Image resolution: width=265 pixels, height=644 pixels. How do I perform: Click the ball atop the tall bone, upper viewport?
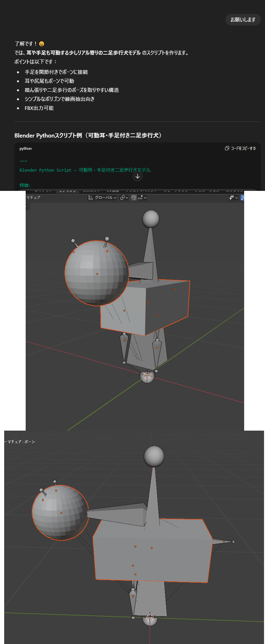point(150,219)
